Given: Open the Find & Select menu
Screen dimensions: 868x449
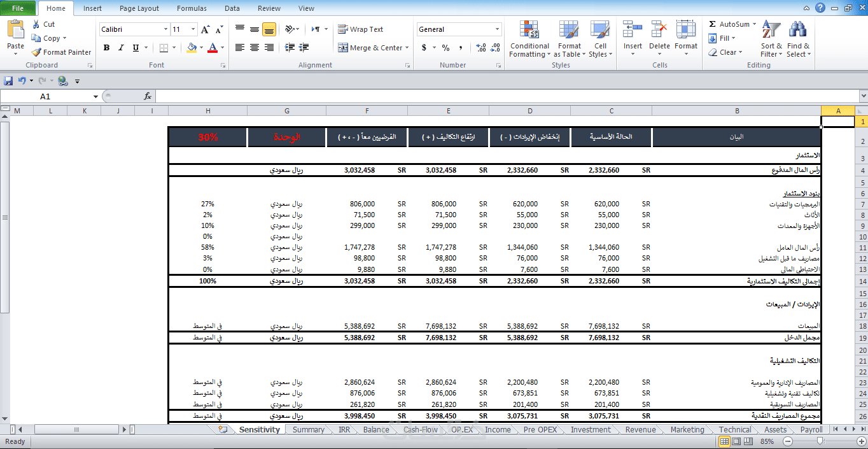Looking at the screenshot, I should 798,39.
